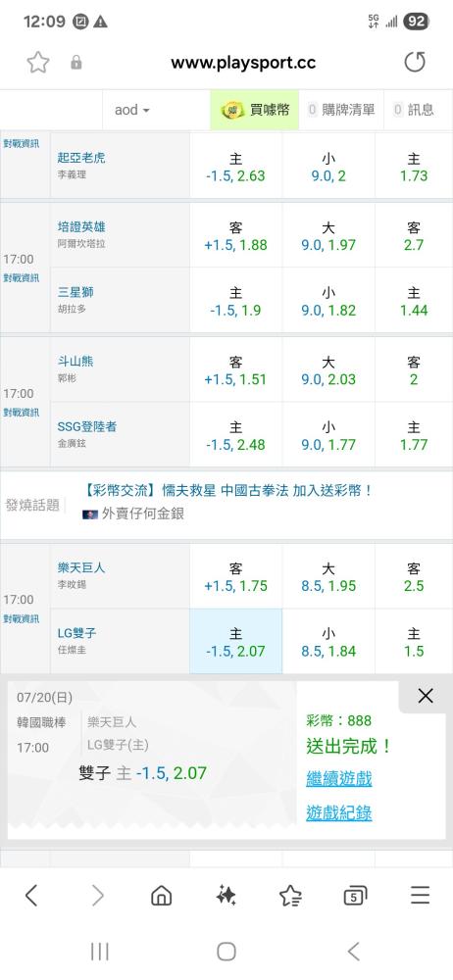Screen dimensions: 453x980
Task: Select 樂天巨人 客 +1.5, 1.75 spread option
Action: click(235, 577)
